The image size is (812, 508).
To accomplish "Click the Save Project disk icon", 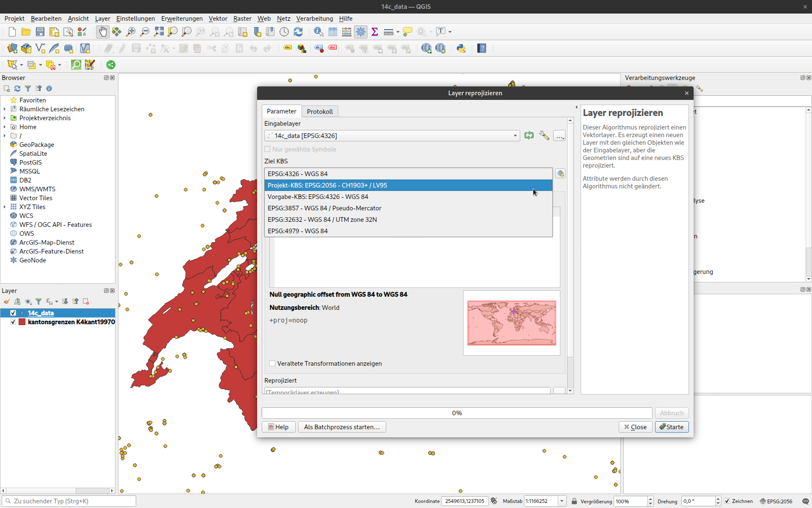I will (40, 32).
